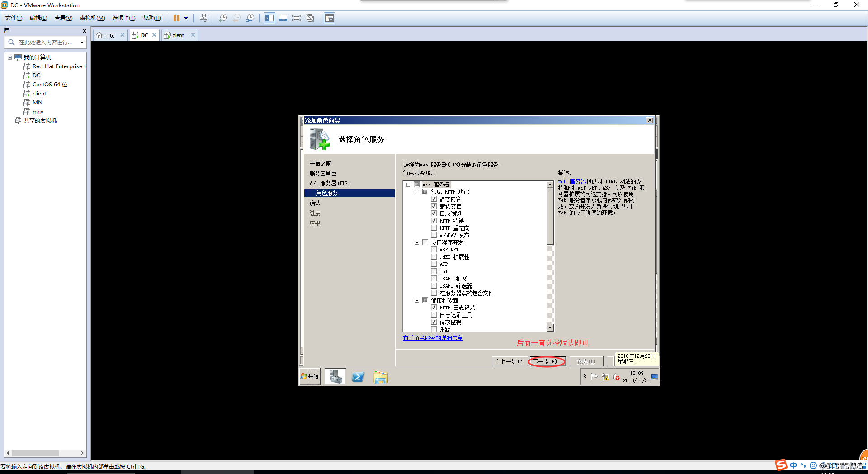Open the 帮助(H) menu
This screenshot has height=474, width=868.
pos(152,18)
